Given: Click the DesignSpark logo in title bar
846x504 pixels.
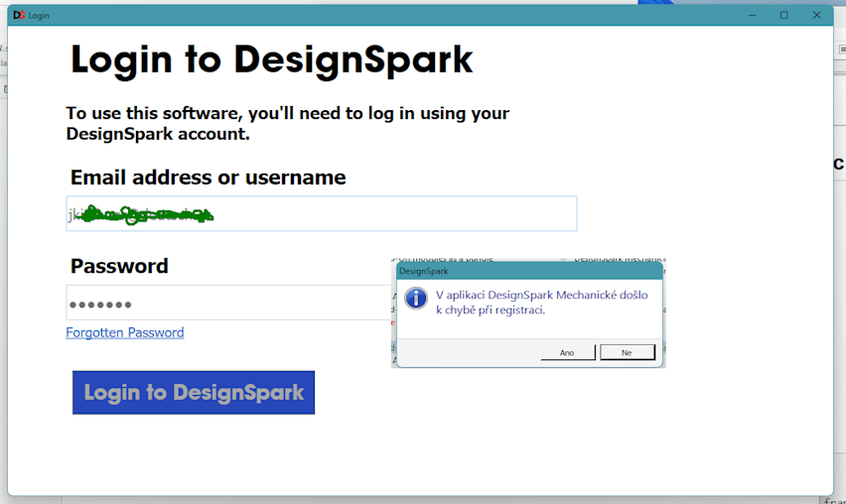Looking at the screenshot, I should pos(19,15).
